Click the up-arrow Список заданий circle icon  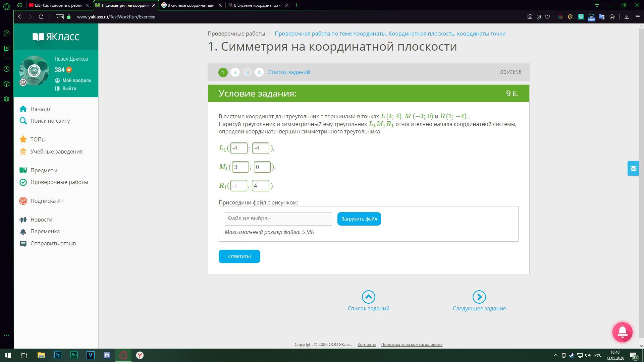pyautogui.click(x=368, y=297)
